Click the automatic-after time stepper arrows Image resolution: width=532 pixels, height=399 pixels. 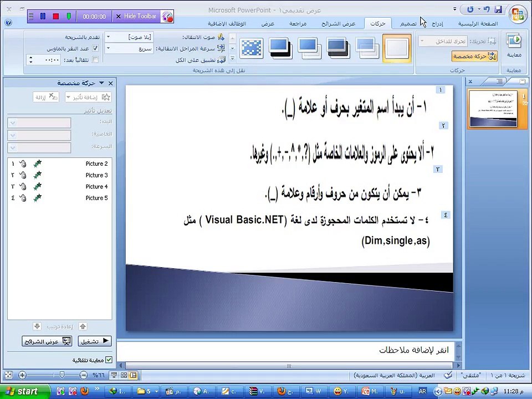tap(31, 60)
